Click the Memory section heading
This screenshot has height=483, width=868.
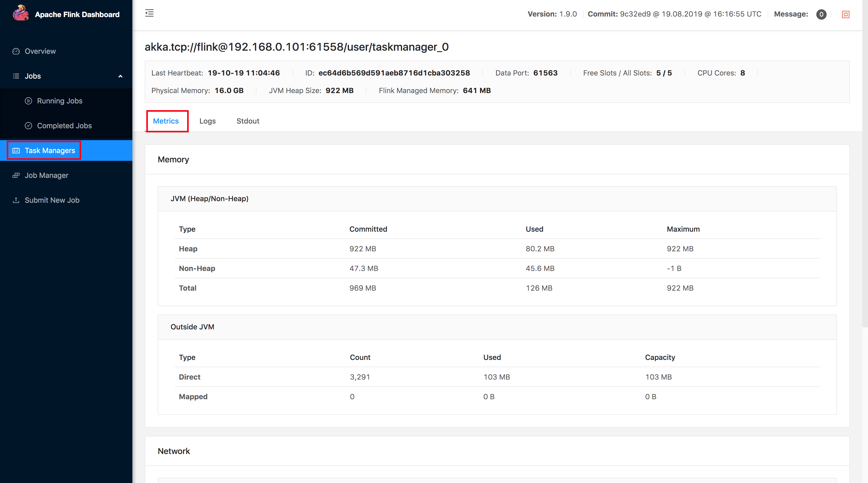tap(173, 160)
